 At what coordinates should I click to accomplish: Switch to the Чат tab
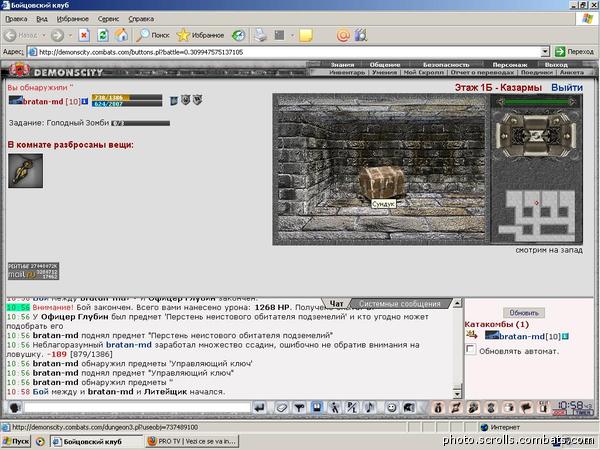[336, 303]
